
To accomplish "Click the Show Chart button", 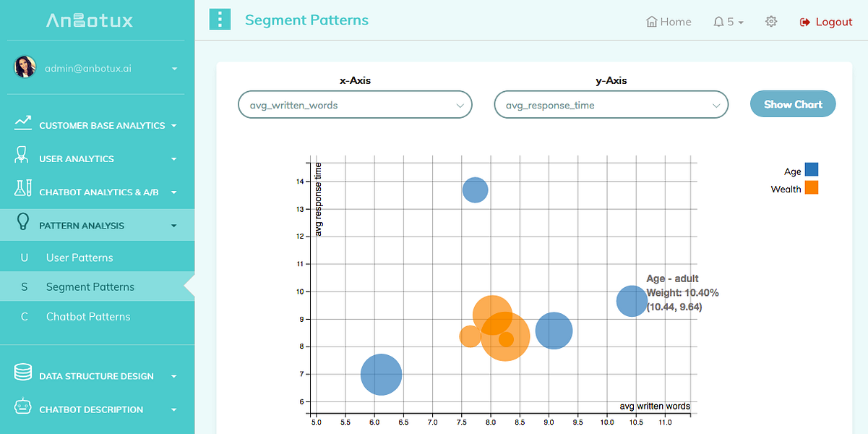I will click(793, 104).
